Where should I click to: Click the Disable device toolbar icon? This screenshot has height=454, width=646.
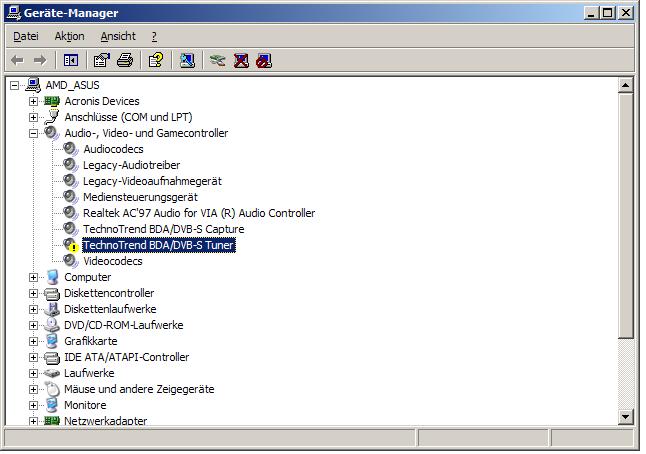(x=264, y=61)
